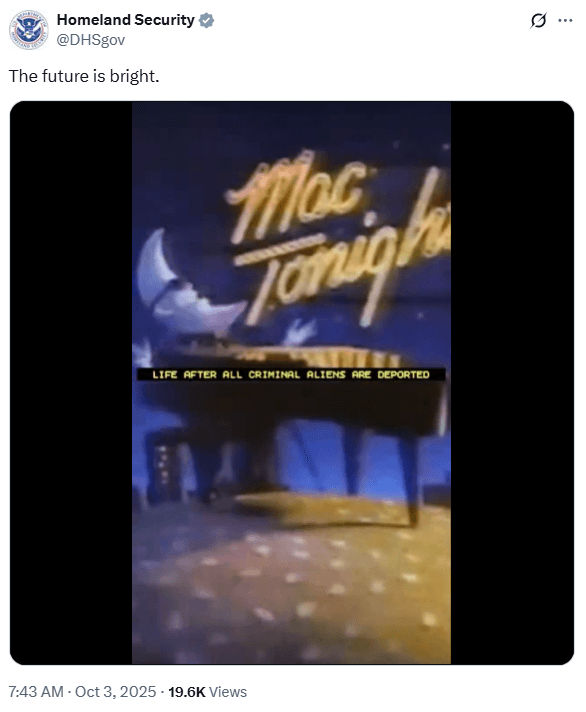Click the Grok slashed-circle icon
The width and height of the screenshot is (586, 712).
pos(538,20)
